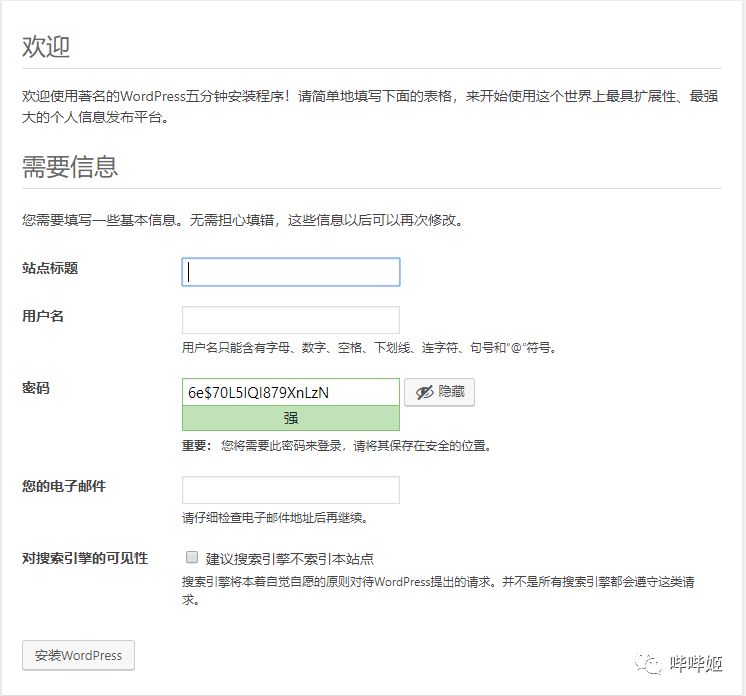746x696 pixels.
Task: Click the 对搜索引擎的可见性 label
Action: (85, 558)
